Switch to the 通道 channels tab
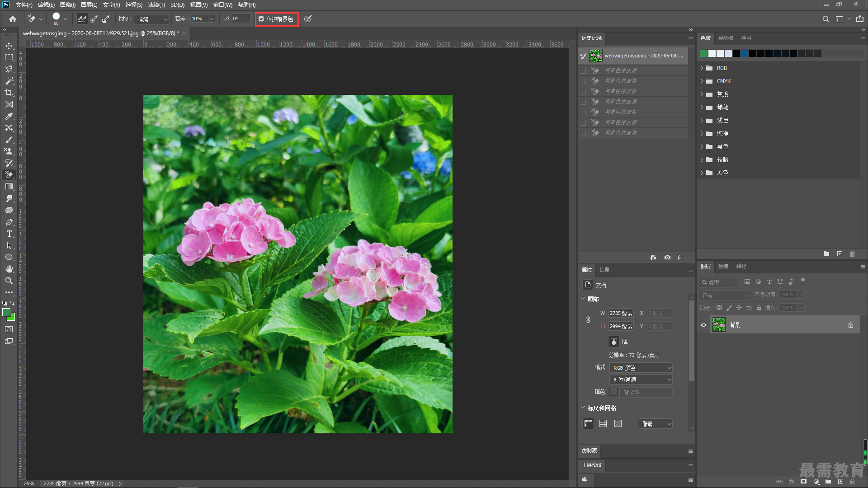 point(723,266)
